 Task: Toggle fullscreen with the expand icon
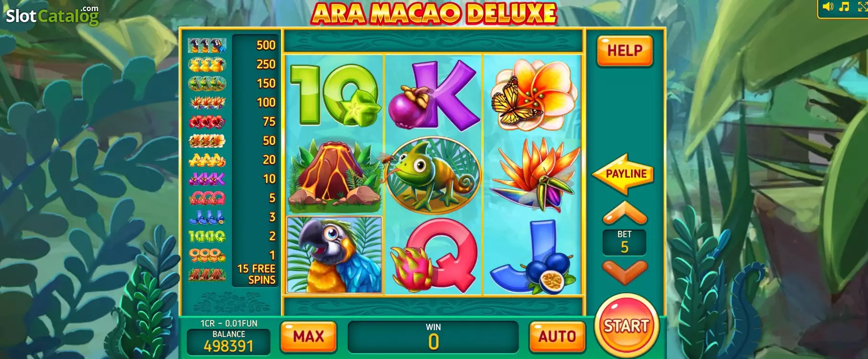[x=862, y=6]
